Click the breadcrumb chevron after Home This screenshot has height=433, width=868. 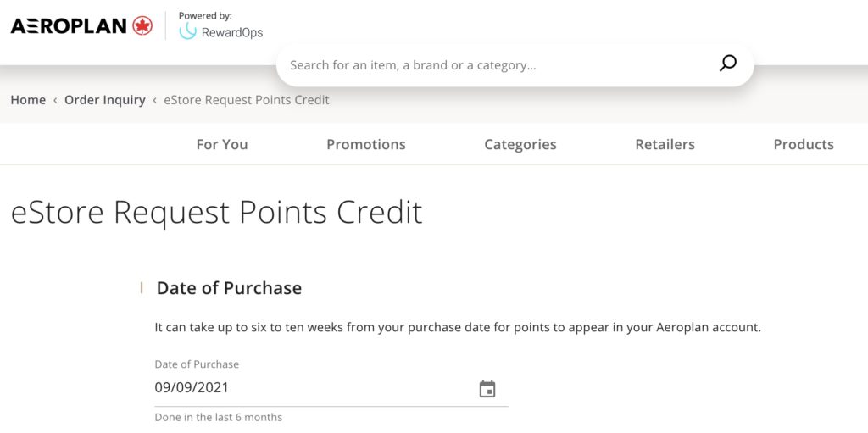click(55, 100)
